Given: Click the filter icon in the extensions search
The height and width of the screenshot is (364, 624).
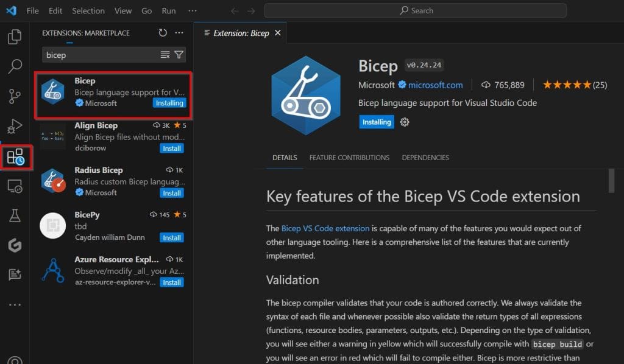Looking at the screenshot, I should point(178,55).
